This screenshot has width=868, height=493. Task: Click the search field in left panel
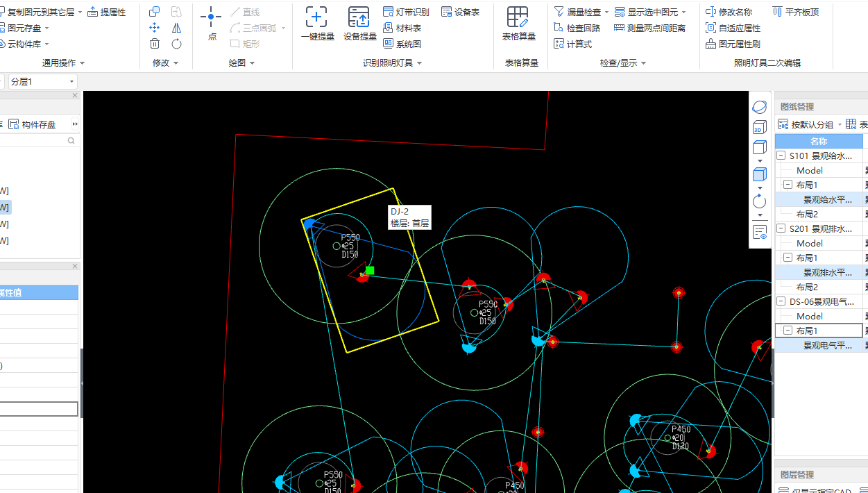(38, 140)
